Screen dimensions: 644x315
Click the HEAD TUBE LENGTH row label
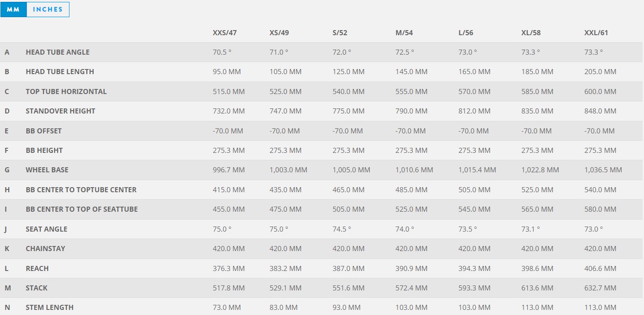[x=60, y=72]
